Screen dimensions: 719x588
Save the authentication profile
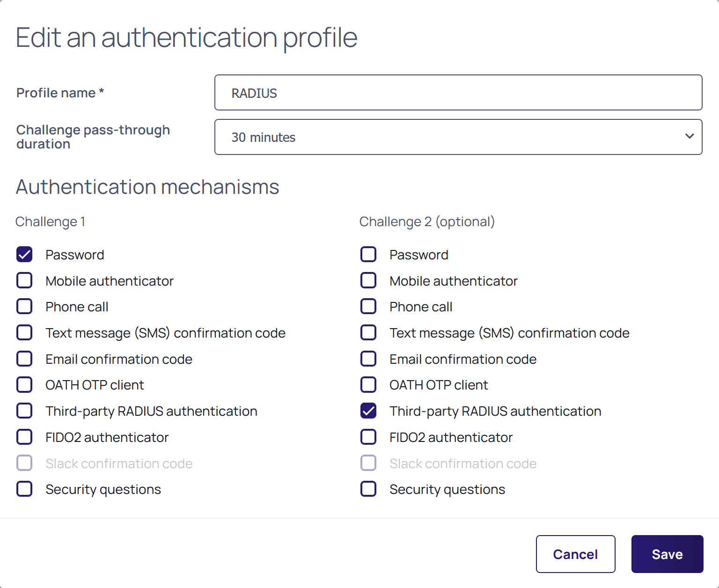click(667, 554)
